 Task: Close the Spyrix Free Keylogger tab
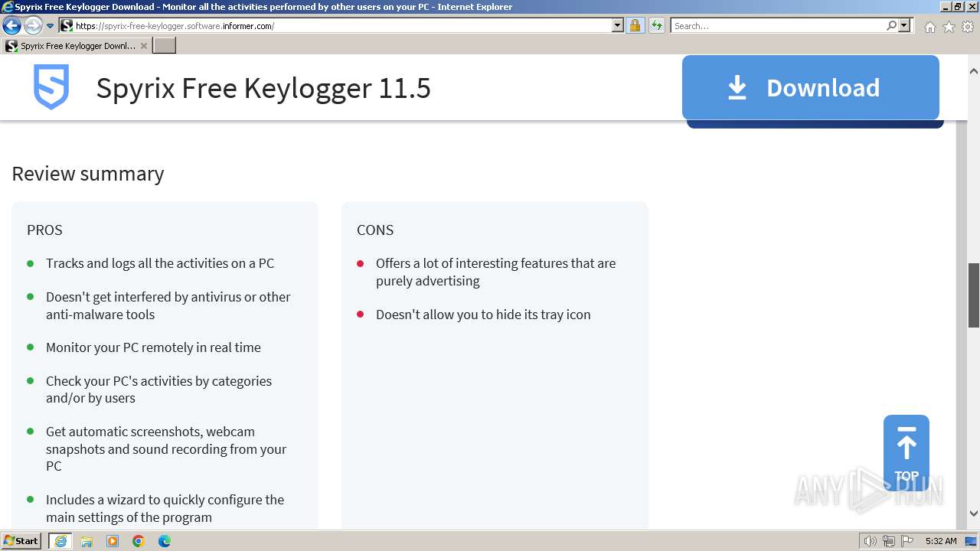pyautogui.click(x=143, y=46)
